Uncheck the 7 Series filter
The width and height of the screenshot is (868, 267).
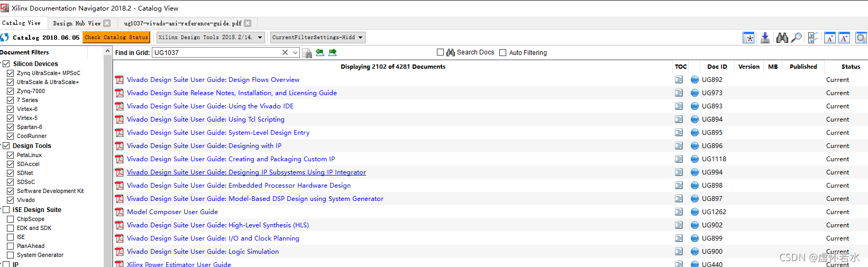point(10,100)
